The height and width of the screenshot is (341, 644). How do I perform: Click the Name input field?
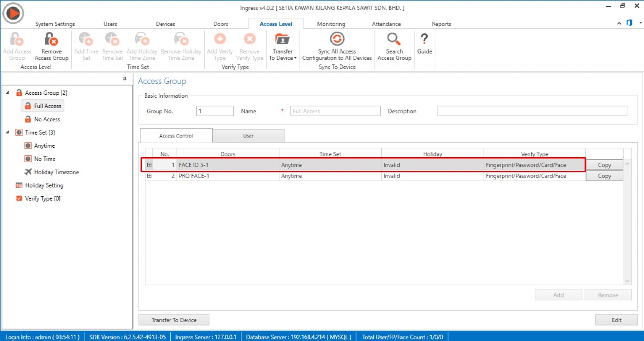(335, 111)
